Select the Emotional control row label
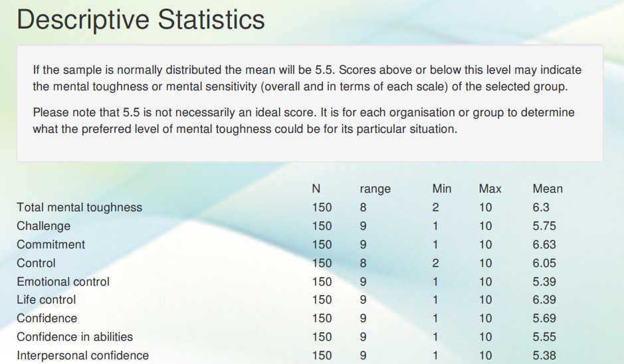This screenshot has width=624, height=364. [x=63, y=282]
